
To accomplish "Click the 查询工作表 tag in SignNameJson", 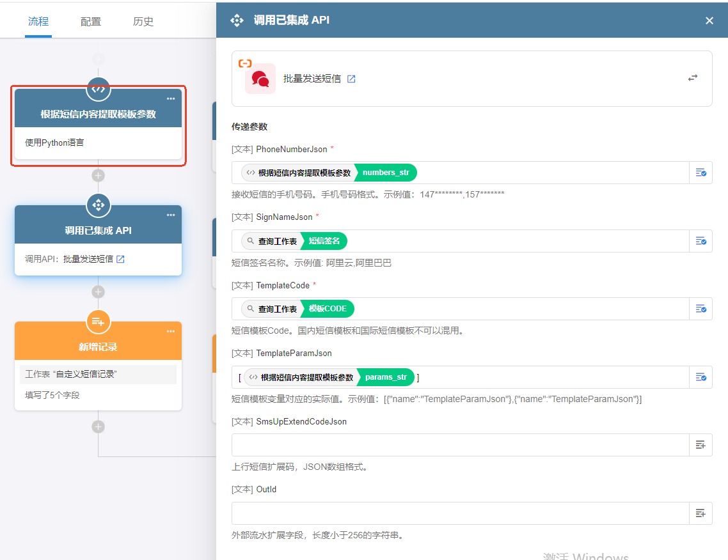I will tap(272, 241).
